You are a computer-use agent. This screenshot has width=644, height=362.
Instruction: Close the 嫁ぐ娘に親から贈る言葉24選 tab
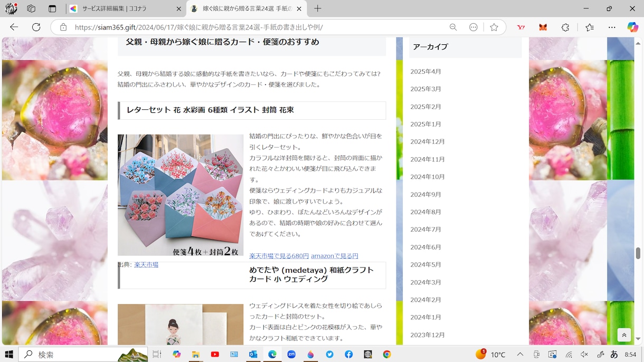299,8
